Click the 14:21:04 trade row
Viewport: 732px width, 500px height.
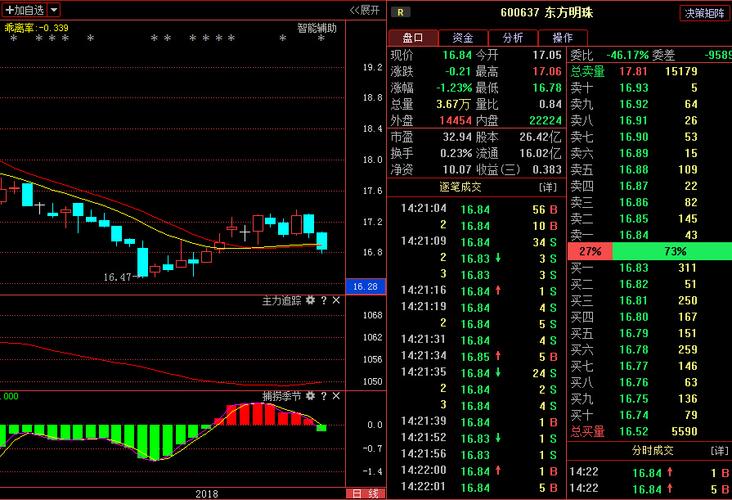point(479,209)
